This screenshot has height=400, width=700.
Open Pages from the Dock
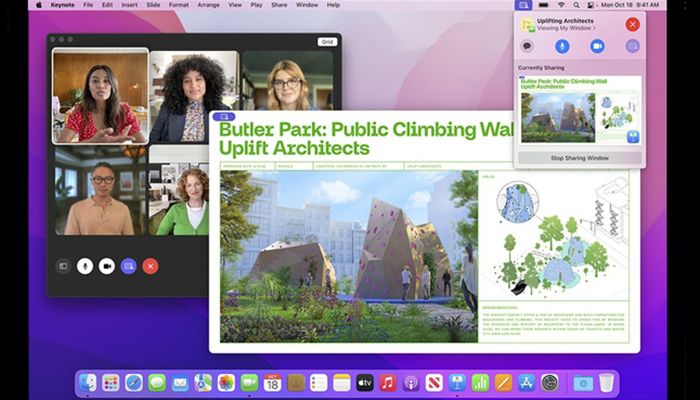pos(504,383)
